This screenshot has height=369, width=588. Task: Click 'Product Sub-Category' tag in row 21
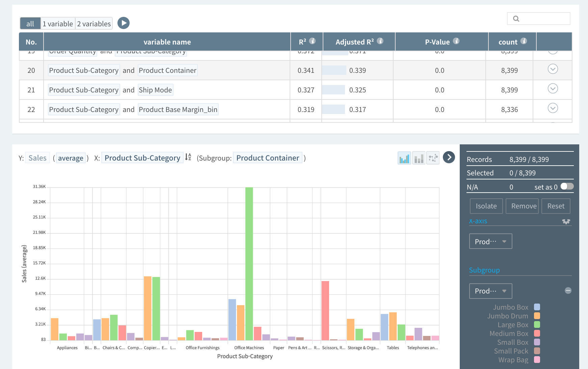click(x=84, y=90)
